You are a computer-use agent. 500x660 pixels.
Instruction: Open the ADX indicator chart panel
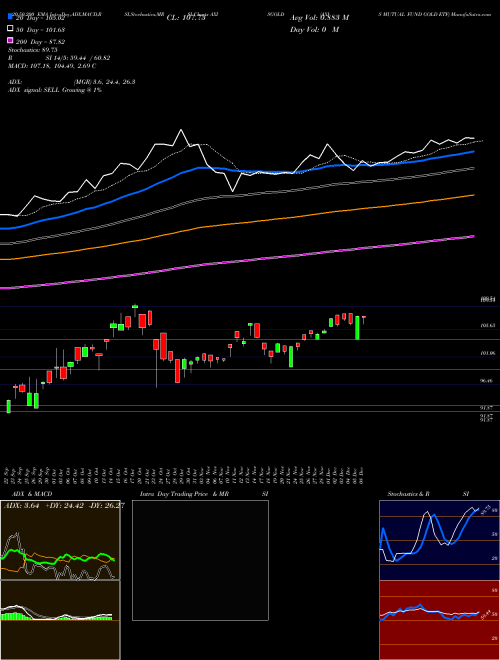click(60, 540)
